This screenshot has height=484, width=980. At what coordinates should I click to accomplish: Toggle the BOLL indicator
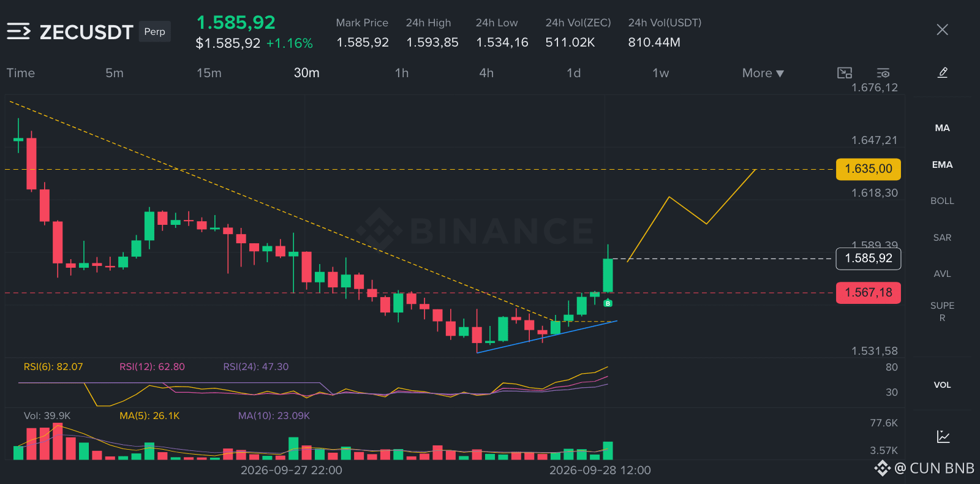click(x=942, y=201)
